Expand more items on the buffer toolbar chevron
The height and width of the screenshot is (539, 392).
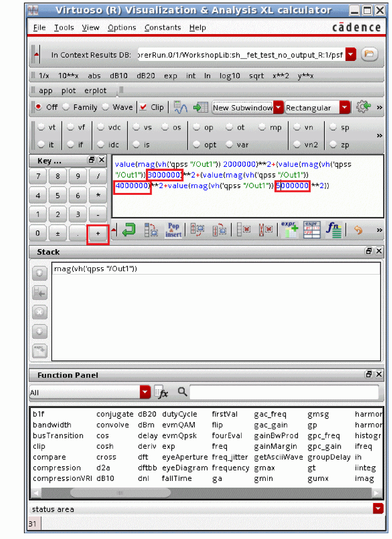point(380,230)
